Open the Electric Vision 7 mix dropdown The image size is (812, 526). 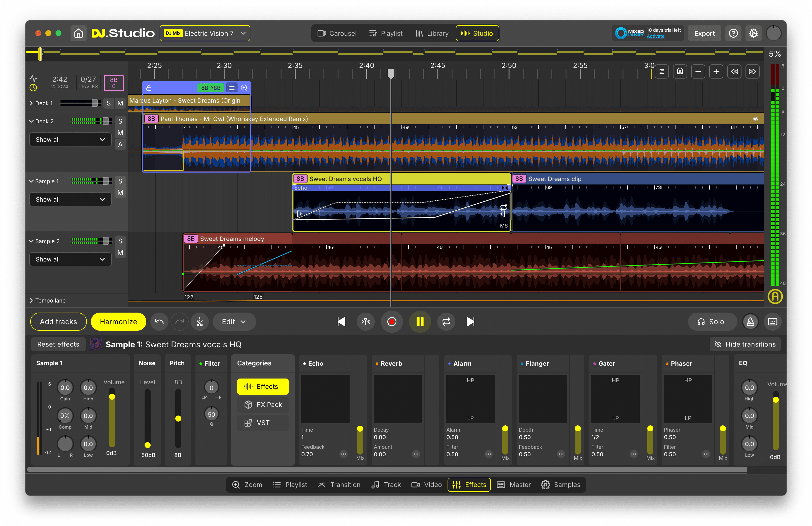tap(205, 33)
